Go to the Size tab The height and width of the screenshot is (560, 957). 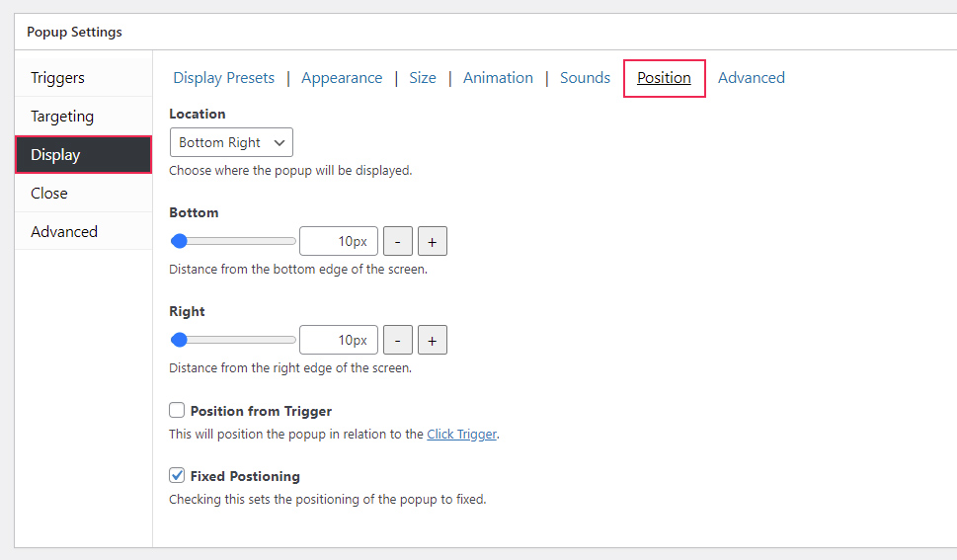click(423, 78)
